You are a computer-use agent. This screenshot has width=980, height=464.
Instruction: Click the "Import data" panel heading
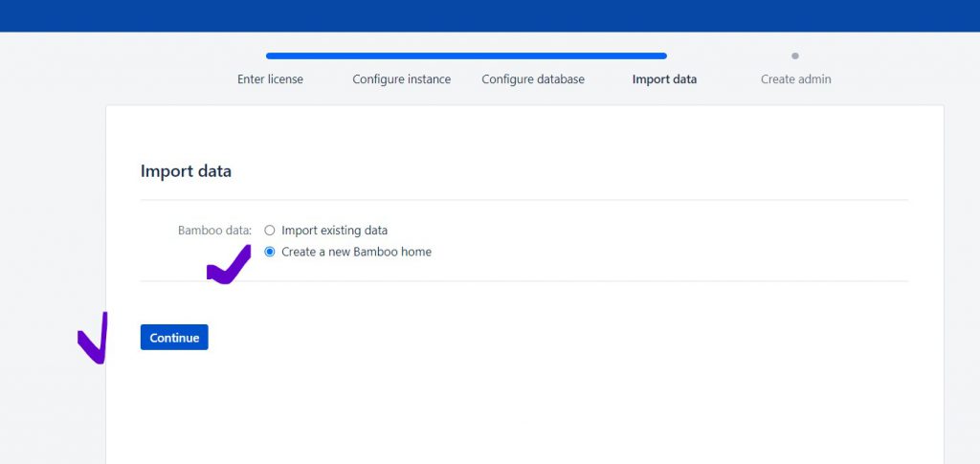point(186,171)
